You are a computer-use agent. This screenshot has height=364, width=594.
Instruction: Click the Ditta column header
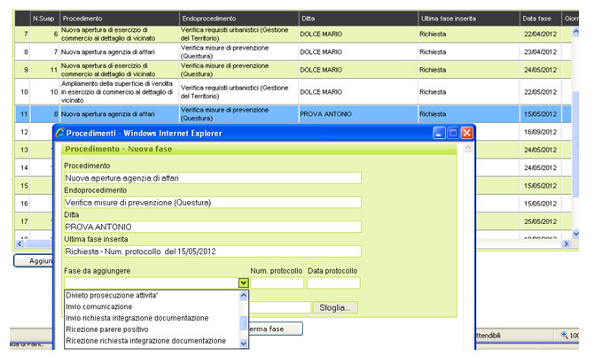pyautogui.click(x=358, y=19)
